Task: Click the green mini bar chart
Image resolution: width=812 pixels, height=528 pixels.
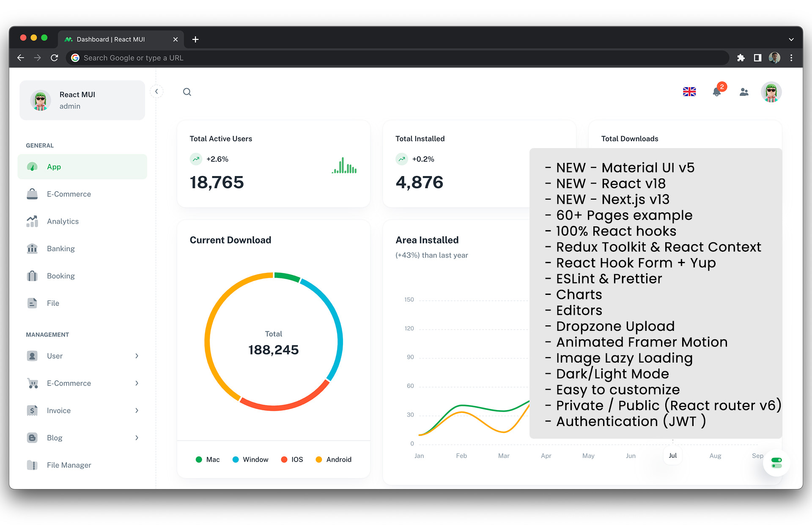Action: point(344,165)
